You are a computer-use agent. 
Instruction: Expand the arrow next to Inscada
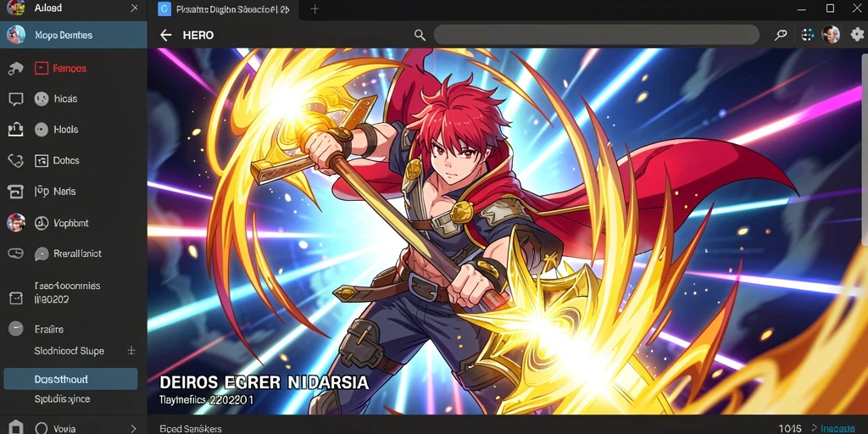tap(813, 428)
